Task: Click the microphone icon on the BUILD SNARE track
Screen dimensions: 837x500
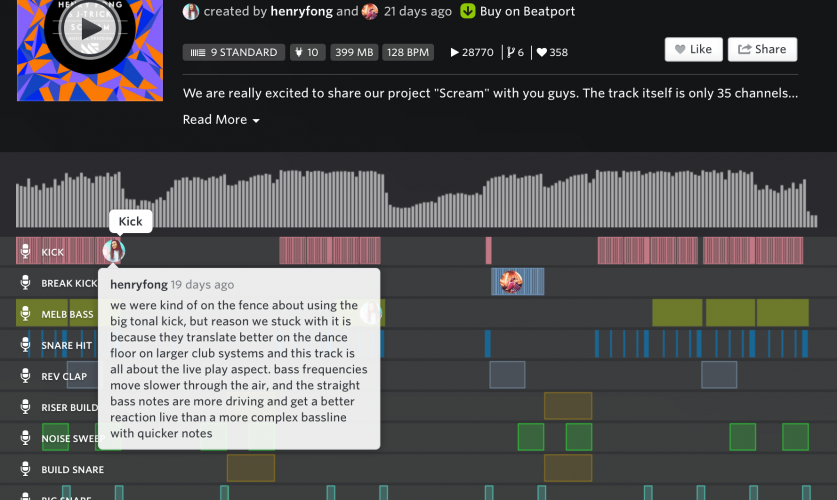Action: (26, 469)
